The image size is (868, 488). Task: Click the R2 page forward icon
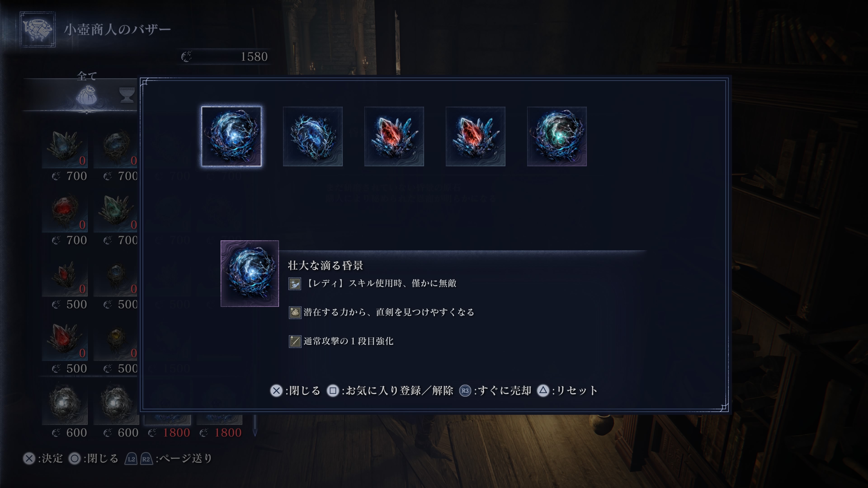tap(146, 459)
